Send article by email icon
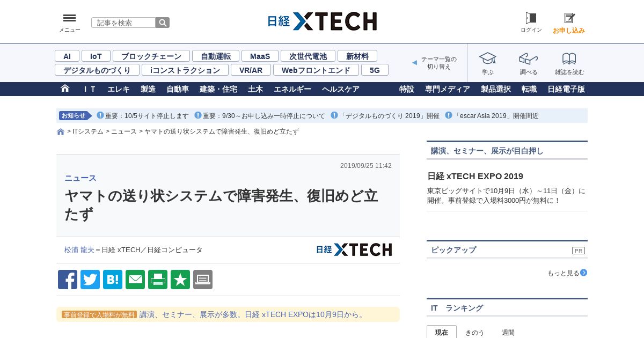This screenshot has width=644, height=338. (x=135, y=280)
